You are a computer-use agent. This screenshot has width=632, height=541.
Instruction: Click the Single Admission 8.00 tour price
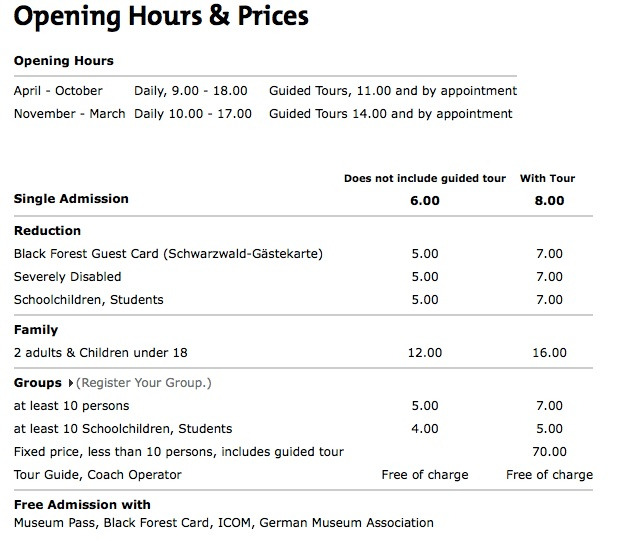click(x=549, y=200)
